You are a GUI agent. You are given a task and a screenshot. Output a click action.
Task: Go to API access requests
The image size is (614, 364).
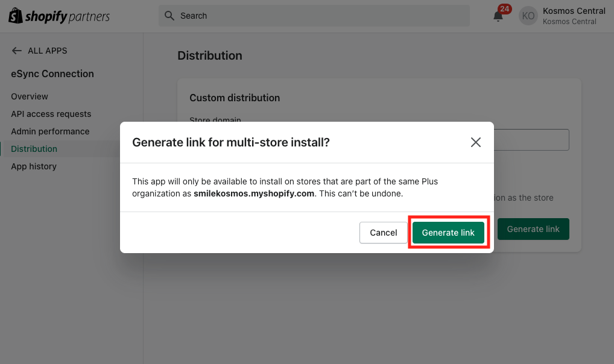(51, 114)
